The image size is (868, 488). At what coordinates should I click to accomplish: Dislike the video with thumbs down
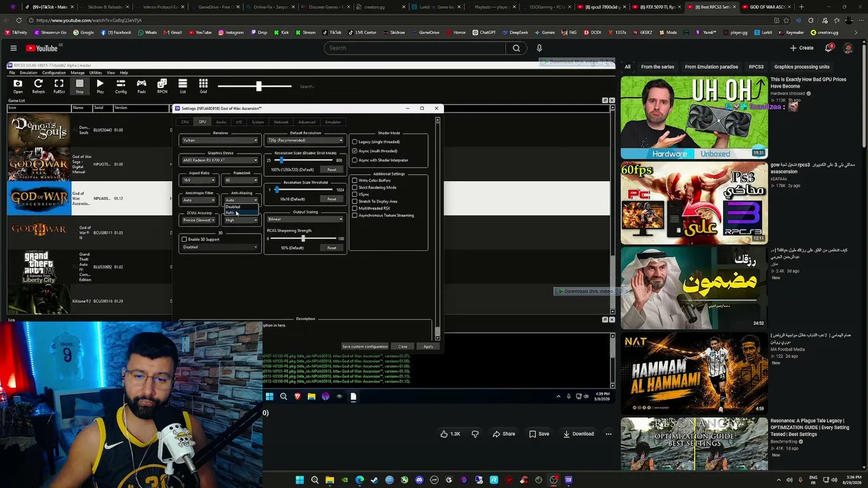coord(475,434)
